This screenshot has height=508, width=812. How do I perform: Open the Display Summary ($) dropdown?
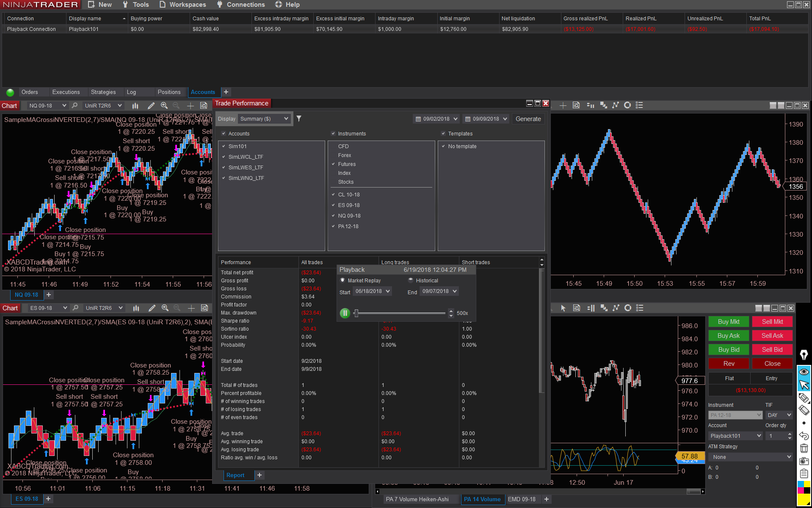point(264,119)
